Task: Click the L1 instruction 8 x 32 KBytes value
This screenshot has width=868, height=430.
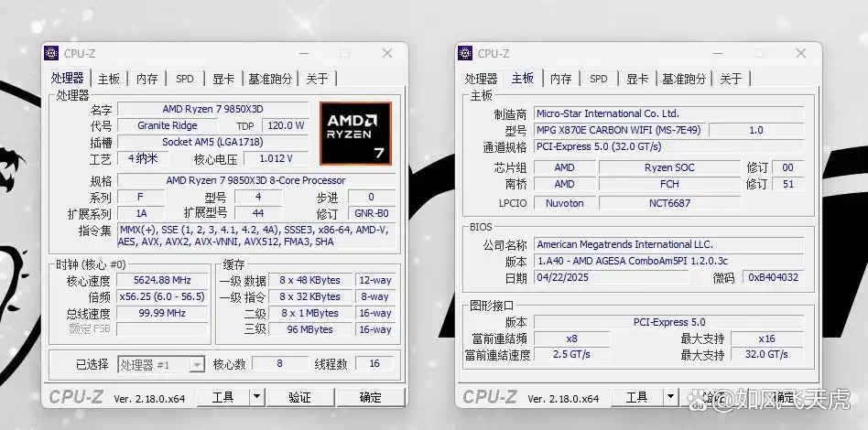Action: coord(310,296)
